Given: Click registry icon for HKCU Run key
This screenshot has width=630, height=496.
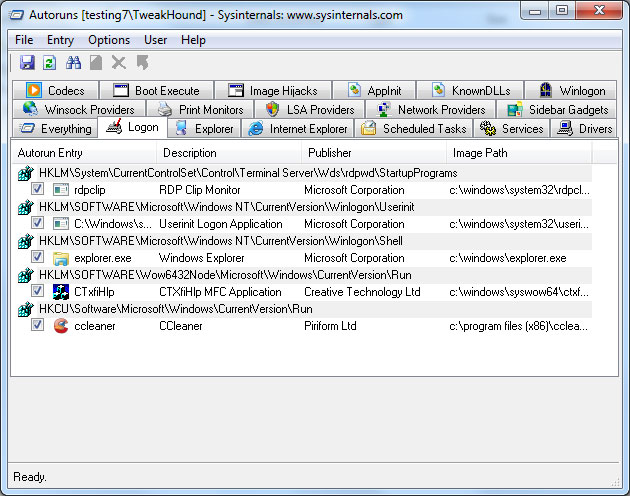Looking at the screenshot, I should click(x=25, y=309).
